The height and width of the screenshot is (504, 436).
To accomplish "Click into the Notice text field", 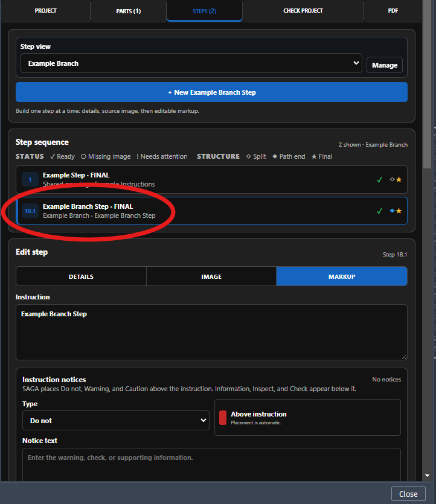I will point(211,465).
